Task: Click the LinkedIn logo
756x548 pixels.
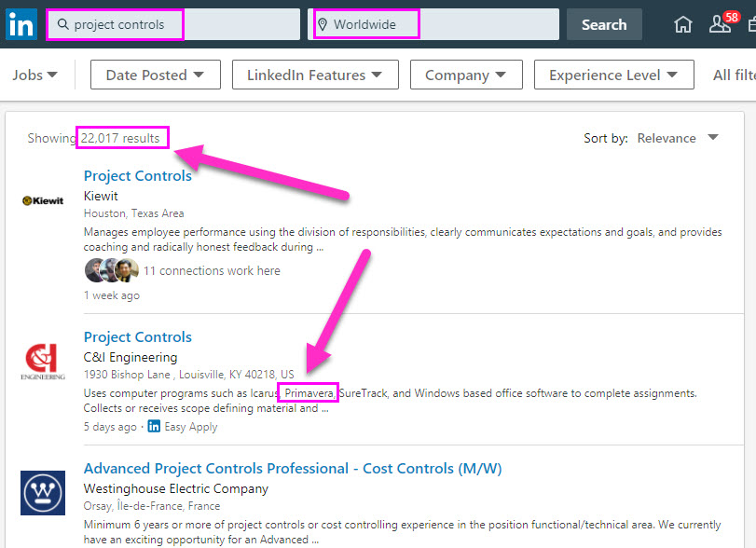Action: pos(21,24)
